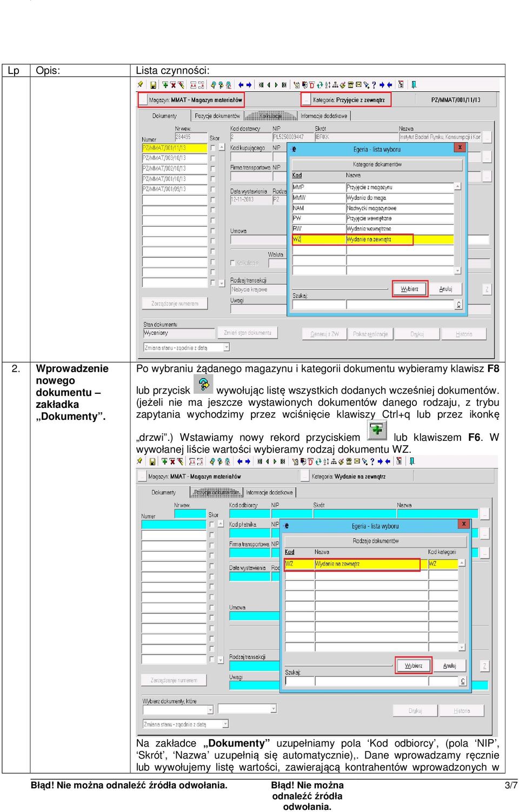Select the 'Nadwyżki magazynowe' list row

click(373, 208)
